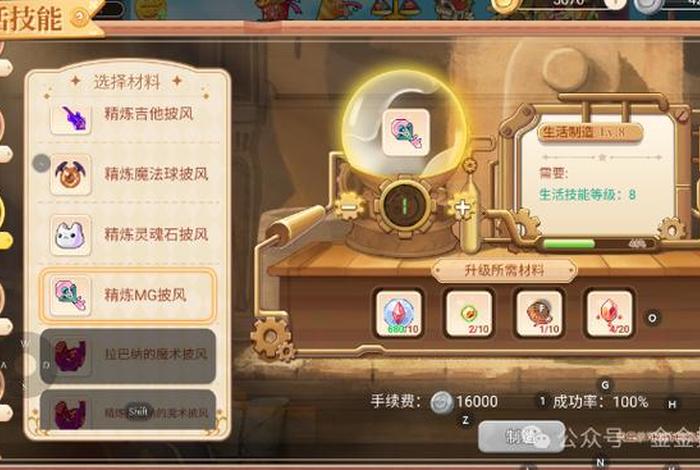The height and width of the screenshot is (470, 700).
Task: Open the green ring material slot 2/10
Action: (469, 313)
